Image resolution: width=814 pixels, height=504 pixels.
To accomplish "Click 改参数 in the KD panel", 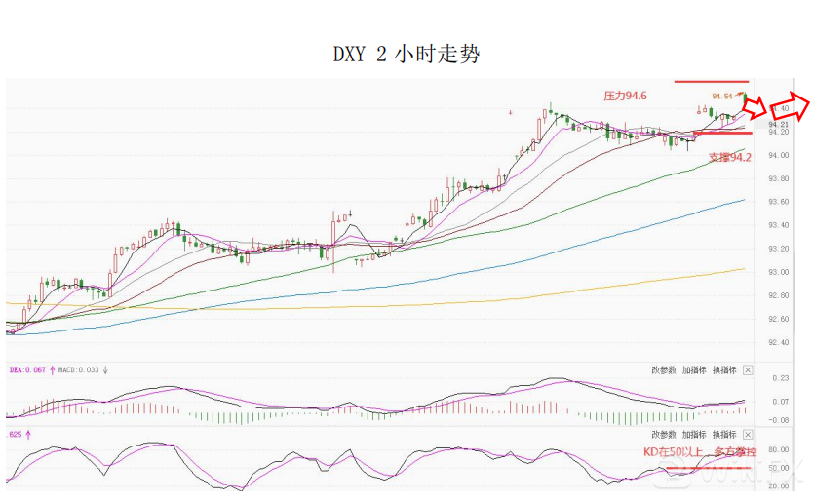I will (x=664, y=434).
